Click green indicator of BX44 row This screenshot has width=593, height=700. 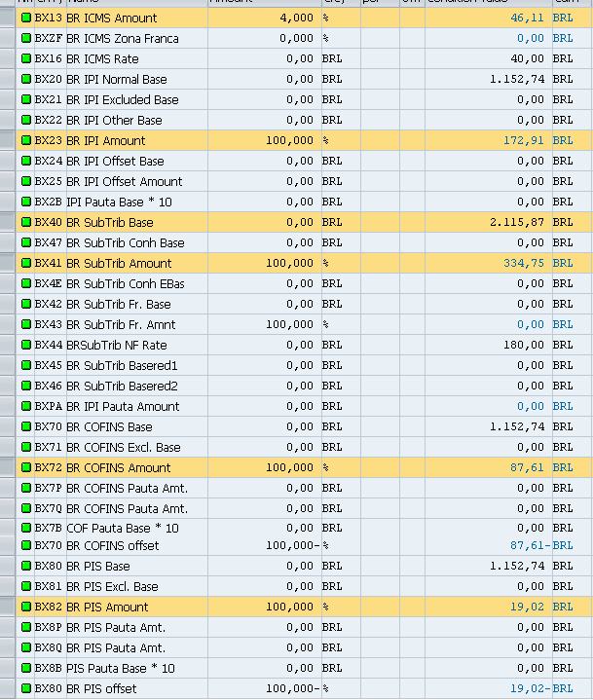(26, 345)
